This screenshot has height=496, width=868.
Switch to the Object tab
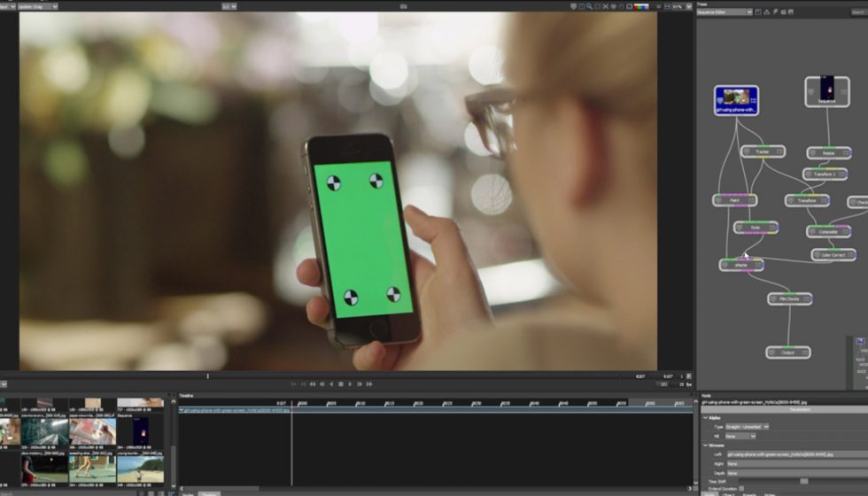pos(727,494)
